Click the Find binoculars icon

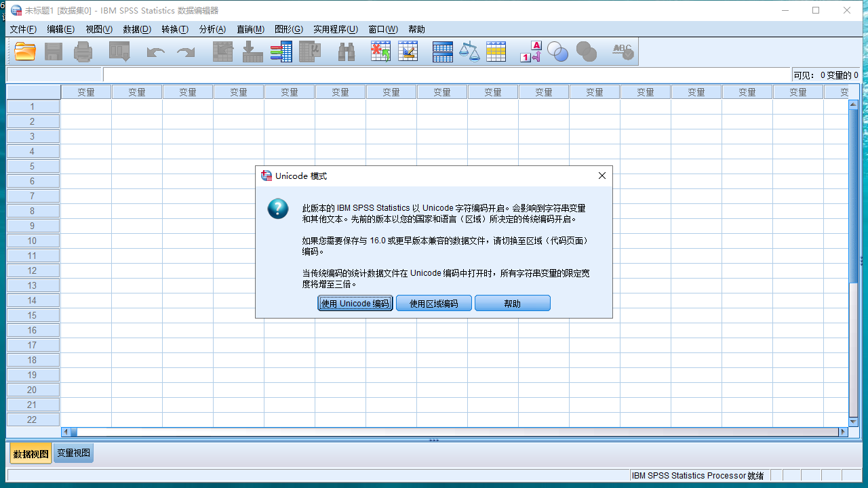(347, 52)
